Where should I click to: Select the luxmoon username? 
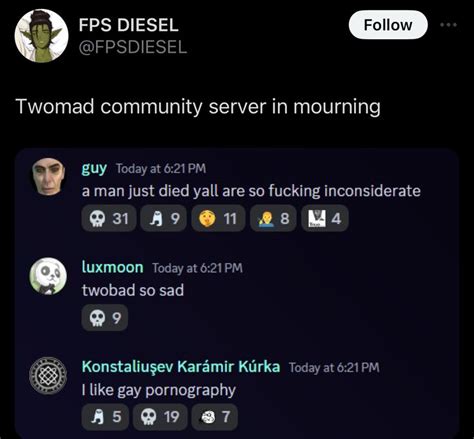pos(113,267)
